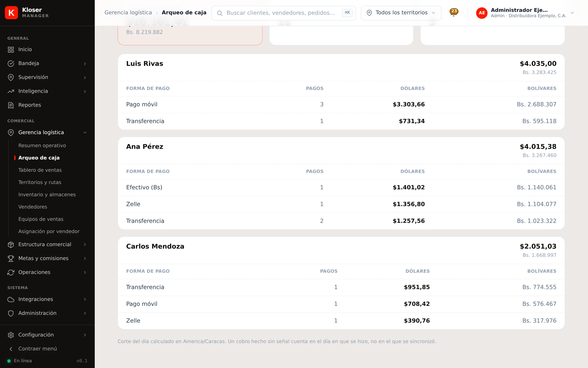This screenshot has height=368, width=588.
Task: Open the Administrador account menu chevron
Action: 572,13
